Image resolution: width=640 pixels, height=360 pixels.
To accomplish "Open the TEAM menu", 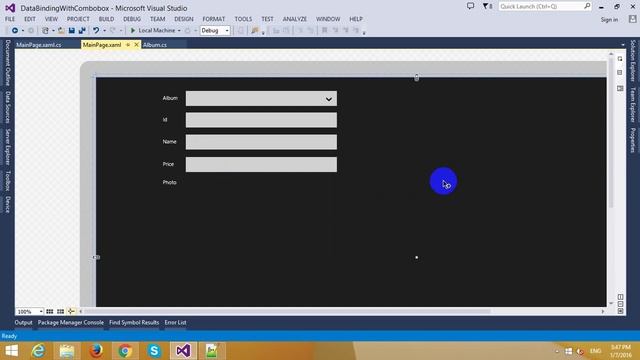I will (x=158, y=19).
